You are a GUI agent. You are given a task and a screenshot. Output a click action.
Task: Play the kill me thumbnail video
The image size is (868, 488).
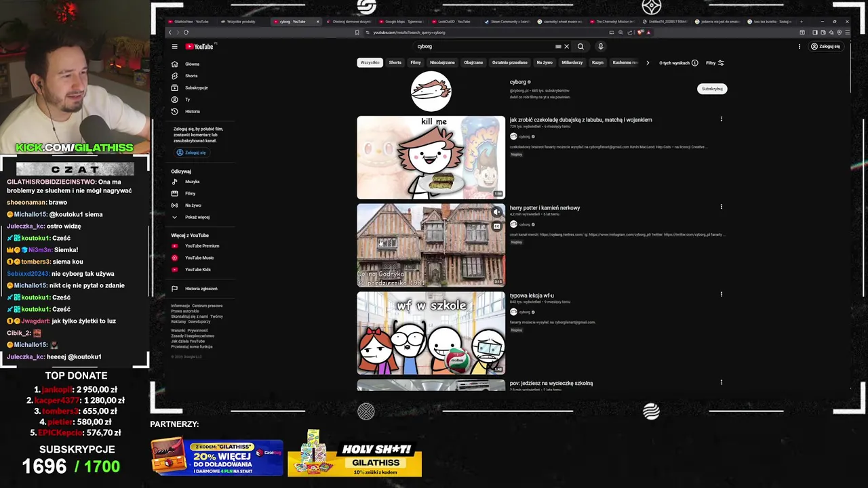[x=431, y=157]
